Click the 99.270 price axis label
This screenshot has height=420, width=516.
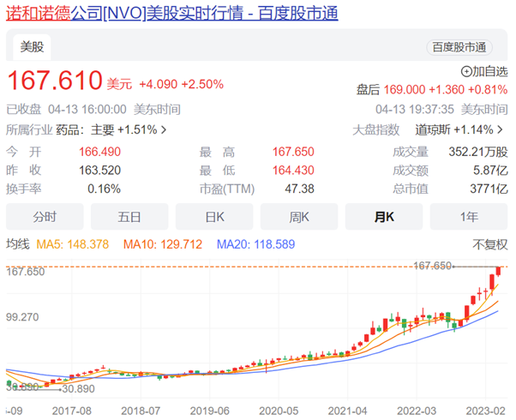pos(22,317)
